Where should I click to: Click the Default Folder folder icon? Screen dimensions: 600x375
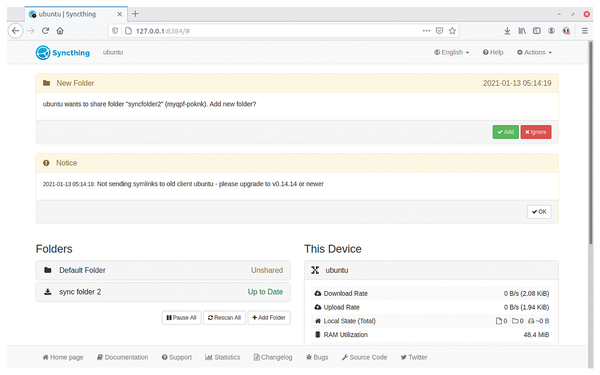(47, 270)
